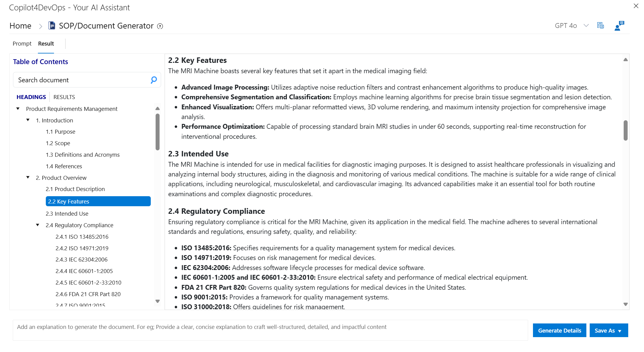Switch to the Prompt tab
Image resolution: width=644 pixels, height=352 pixels.
click(22, 43)
